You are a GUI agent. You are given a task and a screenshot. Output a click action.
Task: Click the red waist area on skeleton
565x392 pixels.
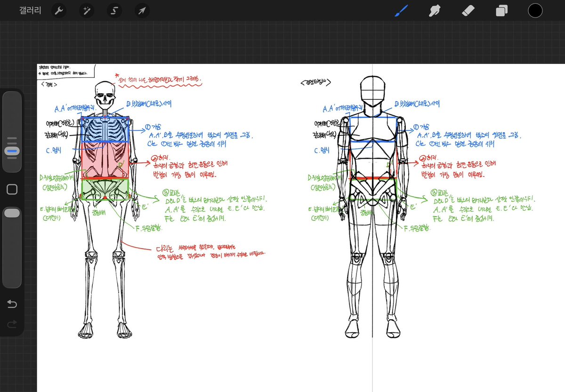pyautogui.click(x=105, y=160)
